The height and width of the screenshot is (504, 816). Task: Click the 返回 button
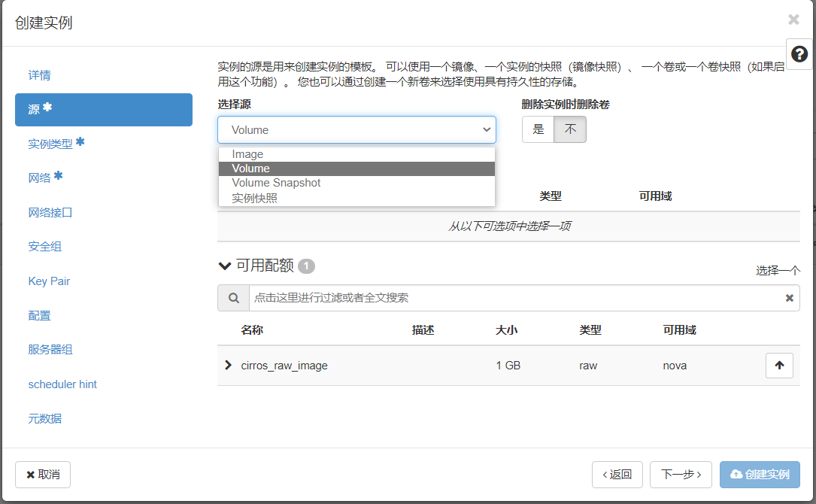[617, 475]
